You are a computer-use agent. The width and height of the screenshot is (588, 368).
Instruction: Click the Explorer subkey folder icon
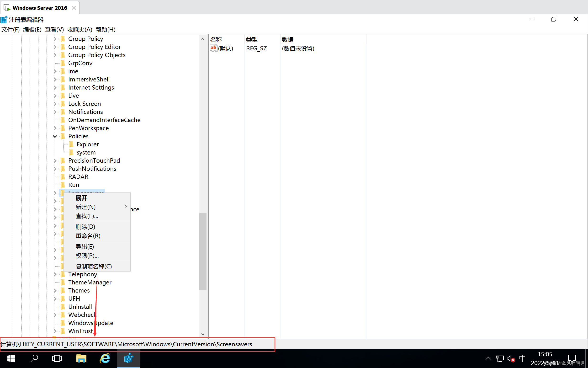[71, 144]
